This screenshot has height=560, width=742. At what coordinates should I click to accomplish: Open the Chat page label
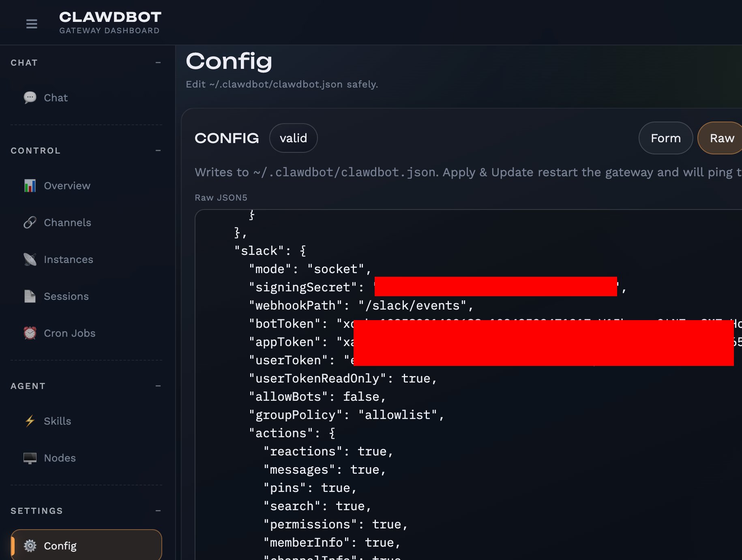click(x=56, y=98)
